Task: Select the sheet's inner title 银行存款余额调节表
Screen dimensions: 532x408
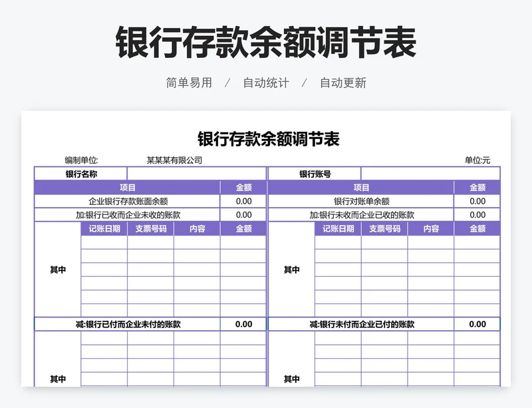Action: point(269,139)
